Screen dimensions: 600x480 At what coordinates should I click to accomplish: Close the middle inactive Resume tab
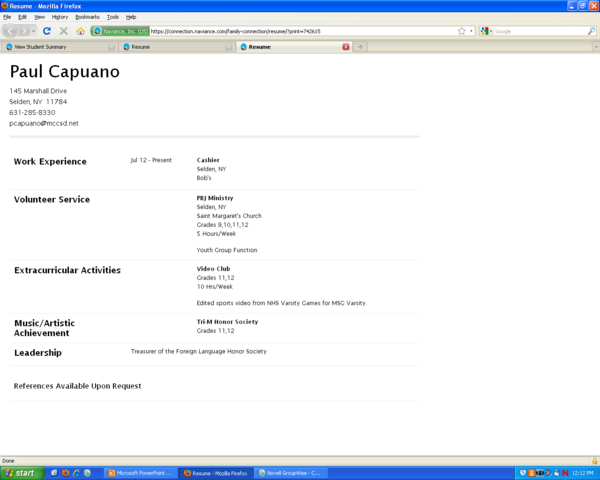[228, 47]
